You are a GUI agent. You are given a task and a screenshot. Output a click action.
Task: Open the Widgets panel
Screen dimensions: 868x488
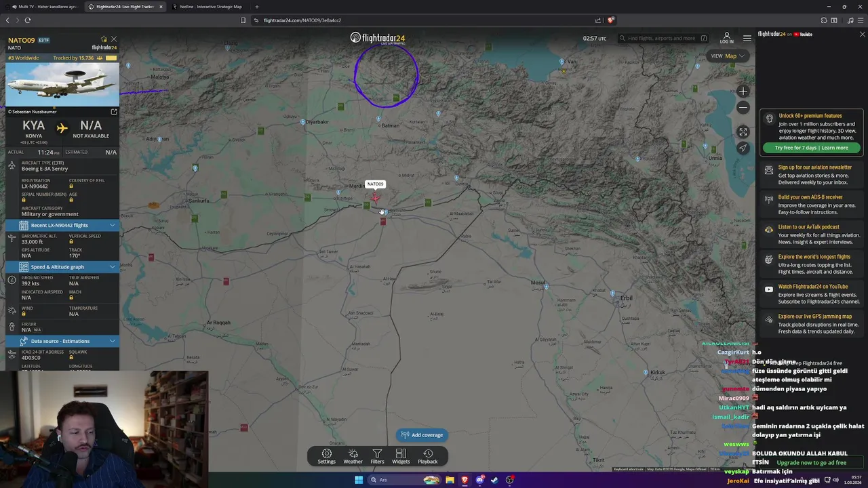click(401, 456)
